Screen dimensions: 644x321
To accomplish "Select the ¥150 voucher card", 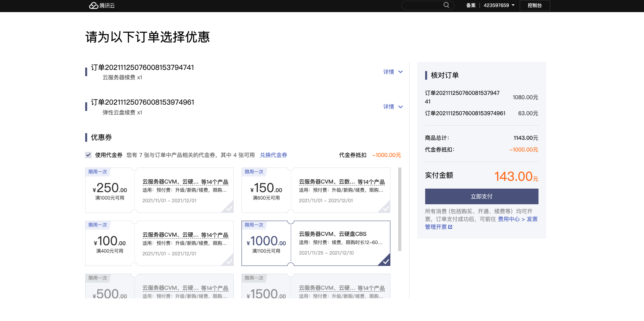I will pyautogui.click(x=316, y=190).
